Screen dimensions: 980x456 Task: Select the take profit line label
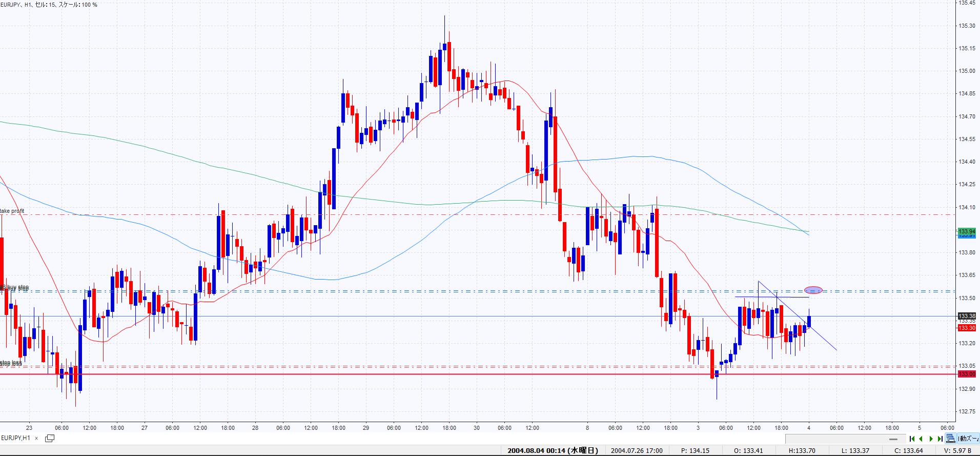12,211
